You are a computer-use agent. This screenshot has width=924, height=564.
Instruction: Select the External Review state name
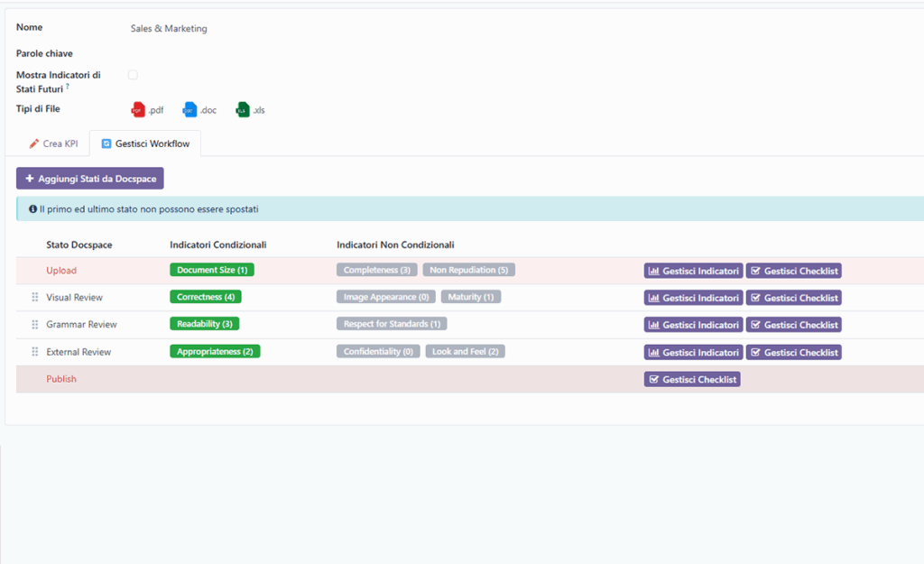pyautogui.click(x=79, y=352)
